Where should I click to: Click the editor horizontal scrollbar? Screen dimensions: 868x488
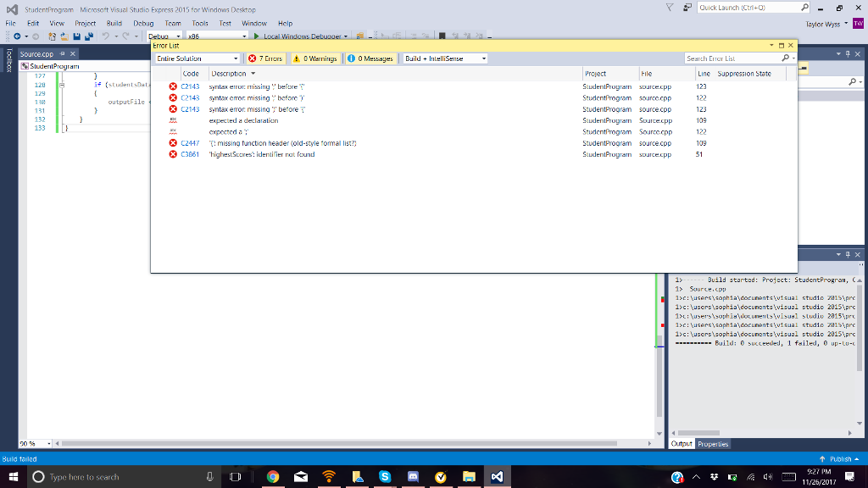coord(339,443)
